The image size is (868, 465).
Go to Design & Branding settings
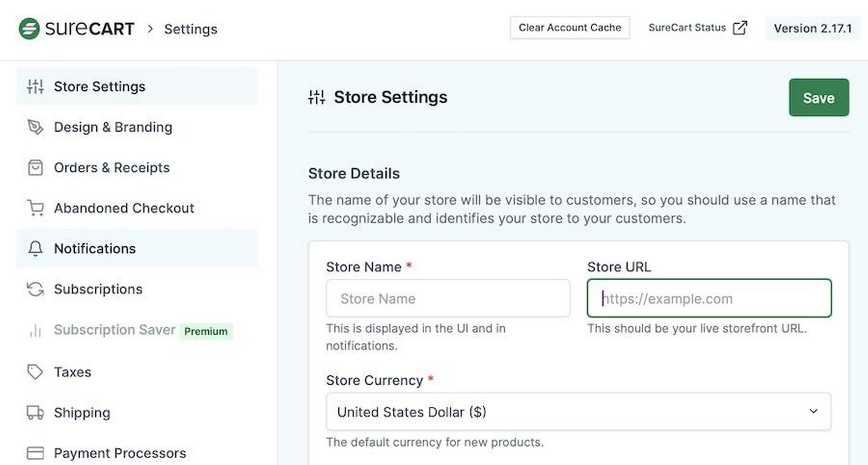137,127
